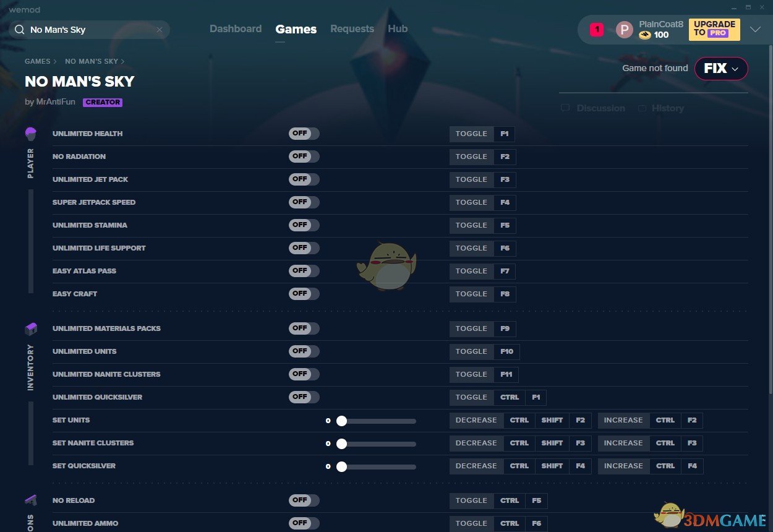
Task: Open the Discussion tab
Action: [594, 108]
